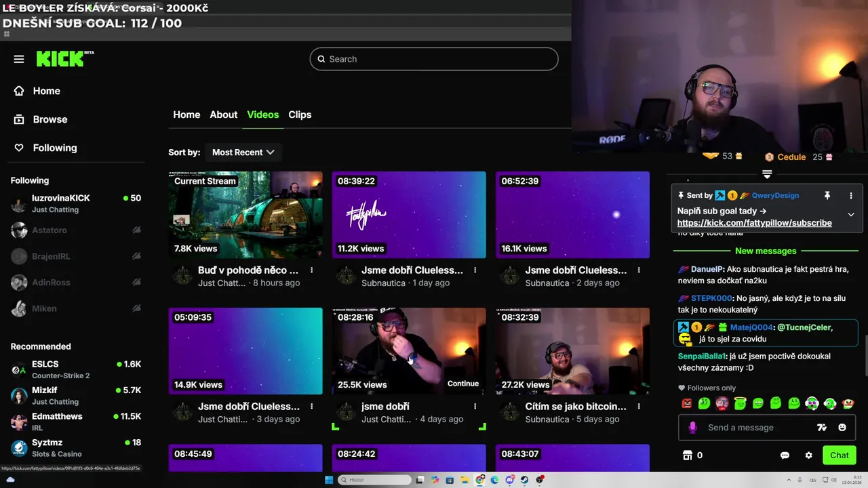Open Steam from the taskbar

(x=525, y=480)
